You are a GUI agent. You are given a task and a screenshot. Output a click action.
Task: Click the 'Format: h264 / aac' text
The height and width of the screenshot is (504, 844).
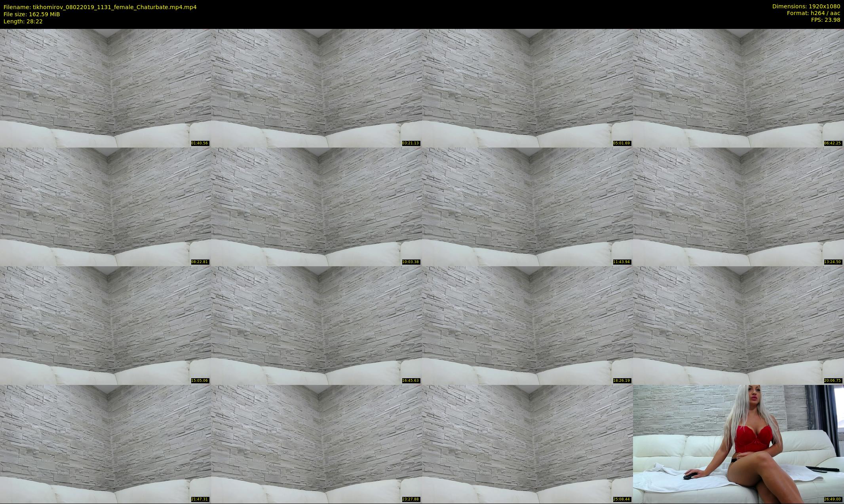click(x=814, y=13)
